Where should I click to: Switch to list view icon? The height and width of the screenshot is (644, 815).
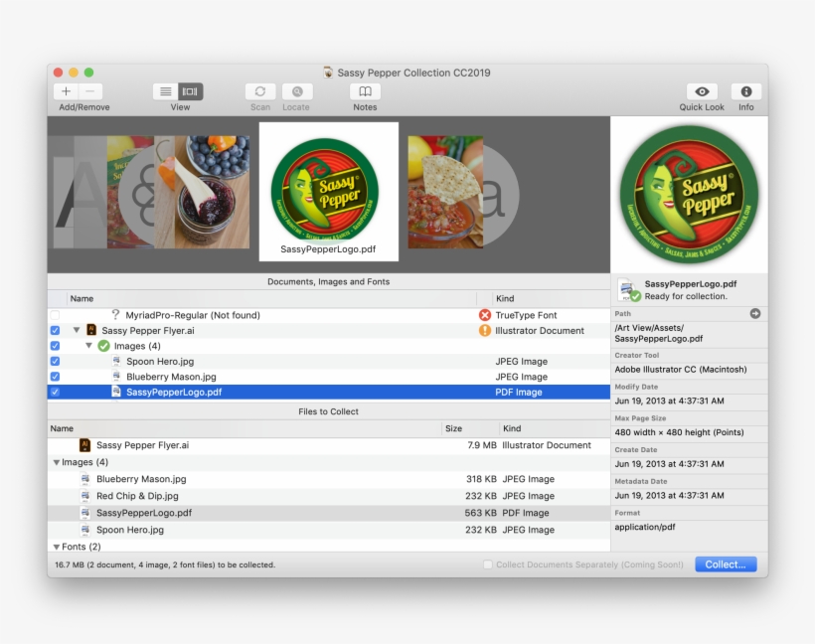166,91
